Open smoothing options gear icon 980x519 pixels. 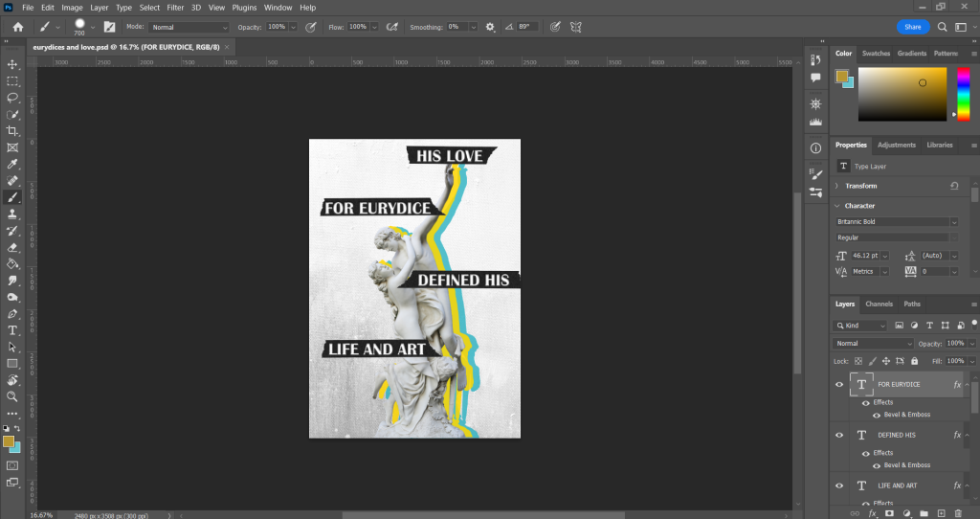pyautogui.click(x=490, y=27)
